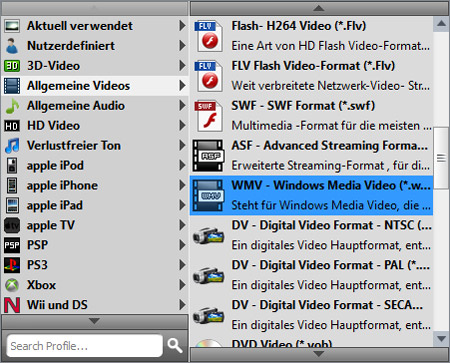Open the Nutzerdefiniert category
The height and width of the screenshot is (363, 450).
click(x=95, y=46)
